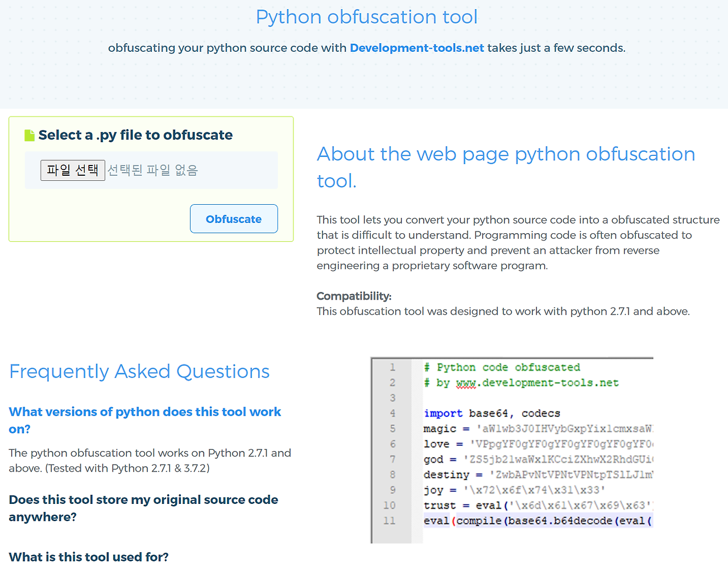Click the green file icon beside 'Select a .py file'
The image size is (728, 575).
click(30, 135)
